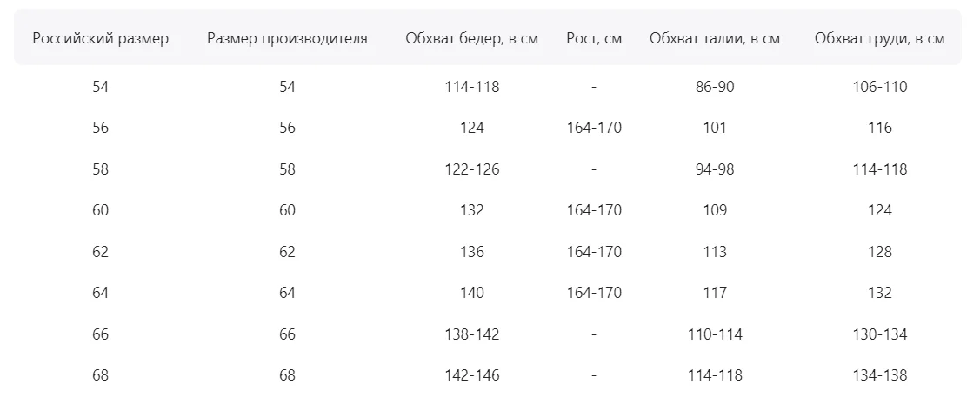Select Russian size 54 cell
The height and width of the screenshot is (417, 980).
click(x=101, y=87)
